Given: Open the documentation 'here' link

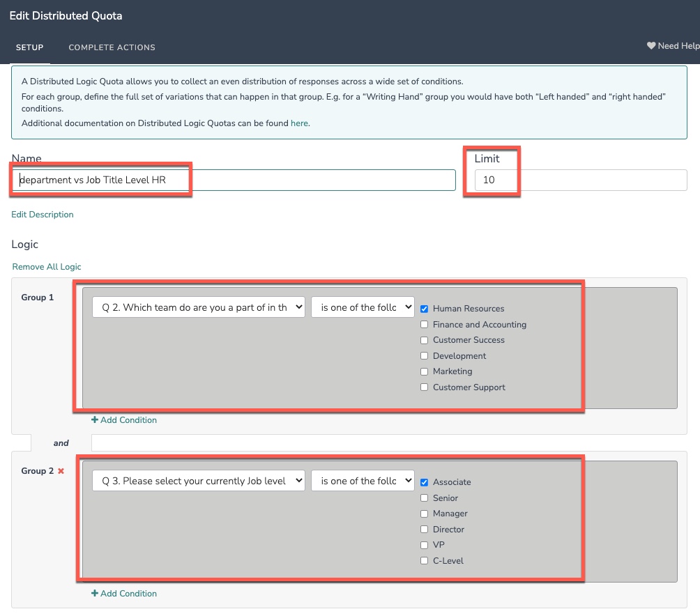Looking at the screenshot, I should pos(299,123).
